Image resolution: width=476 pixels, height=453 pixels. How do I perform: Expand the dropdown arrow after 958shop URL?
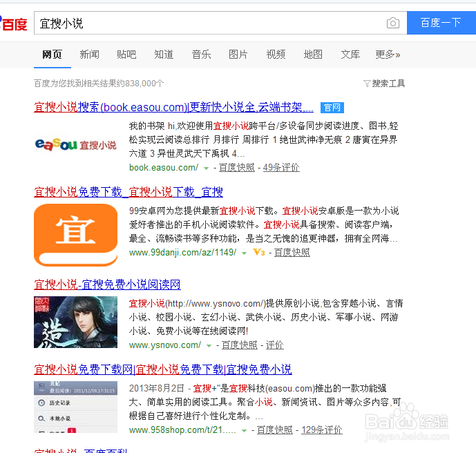point(244,431)
